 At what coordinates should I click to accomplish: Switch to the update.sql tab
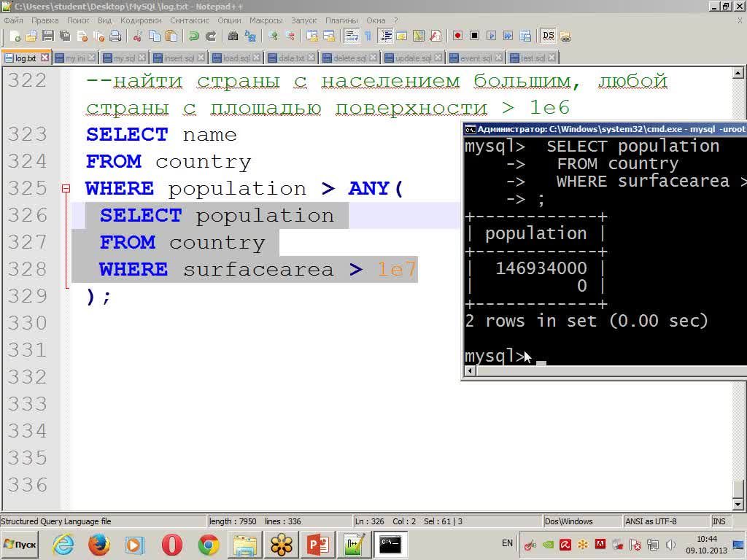413,58
